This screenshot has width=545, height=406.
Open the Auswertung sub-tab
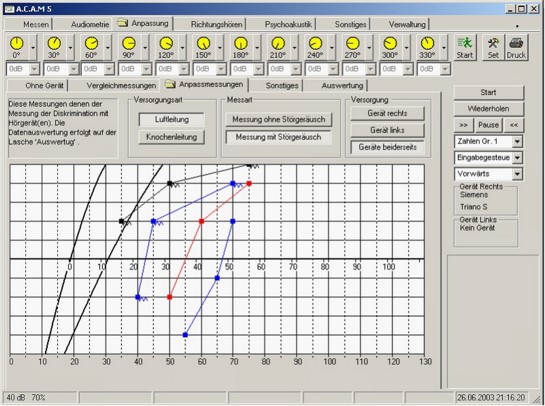342,86
